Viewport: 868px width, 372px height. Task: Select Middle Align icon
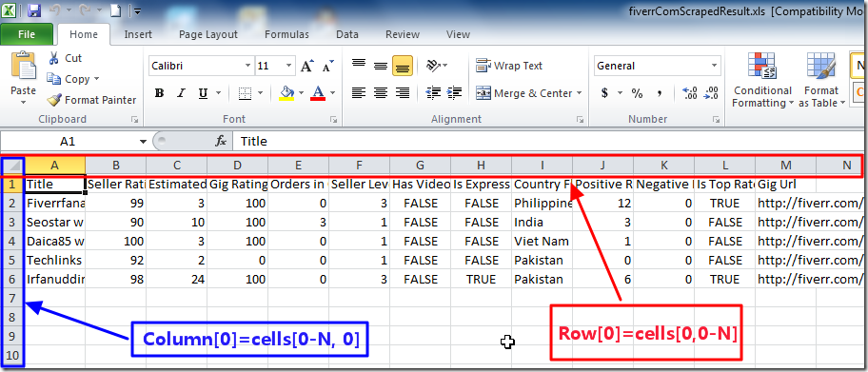381,66
